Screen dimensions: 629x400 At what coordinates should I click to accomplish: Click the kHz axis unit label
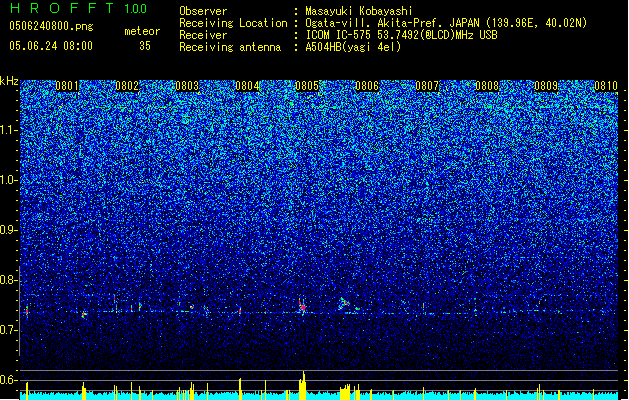tap(9, 81)
